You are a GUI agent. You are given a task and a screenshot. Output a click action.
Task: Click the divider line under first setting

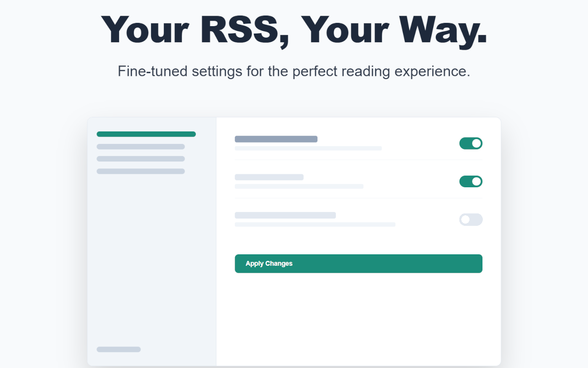[358, 160]
